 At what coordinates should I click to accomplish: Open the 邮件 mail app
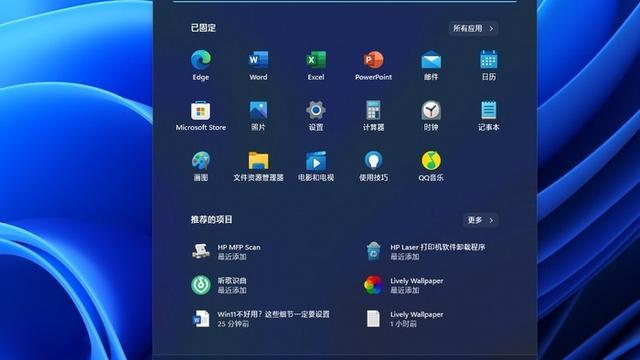[x=431, y=60]
